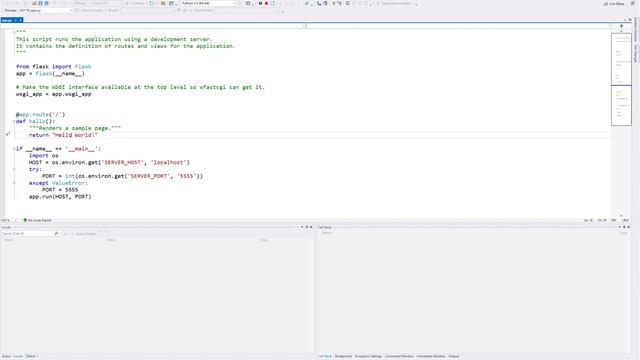Collapse the if __name__ block
The height and width of the screenshot is (360, 640).
(x=13, y=149)
